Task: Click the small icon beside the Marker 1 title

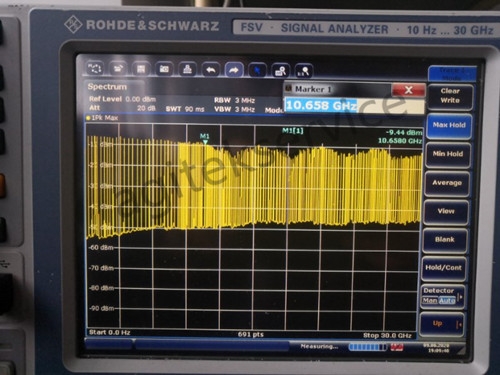Action: (289, 89)
